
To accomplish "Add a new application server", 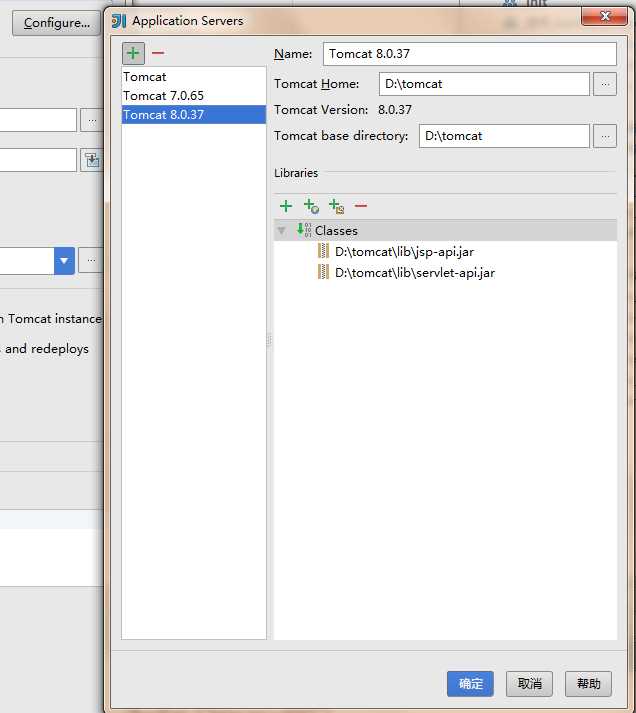I will coord(133,54).
